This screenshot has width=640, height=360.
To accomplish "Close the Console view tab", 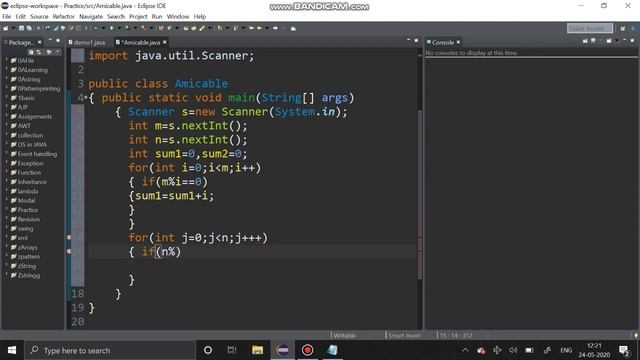I will (458, 42).
